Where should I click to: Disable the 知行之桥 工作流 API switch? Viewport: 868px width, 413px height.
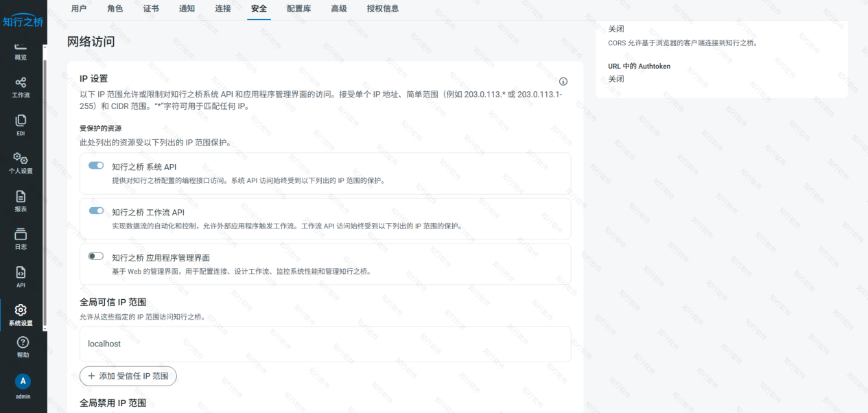96,211
